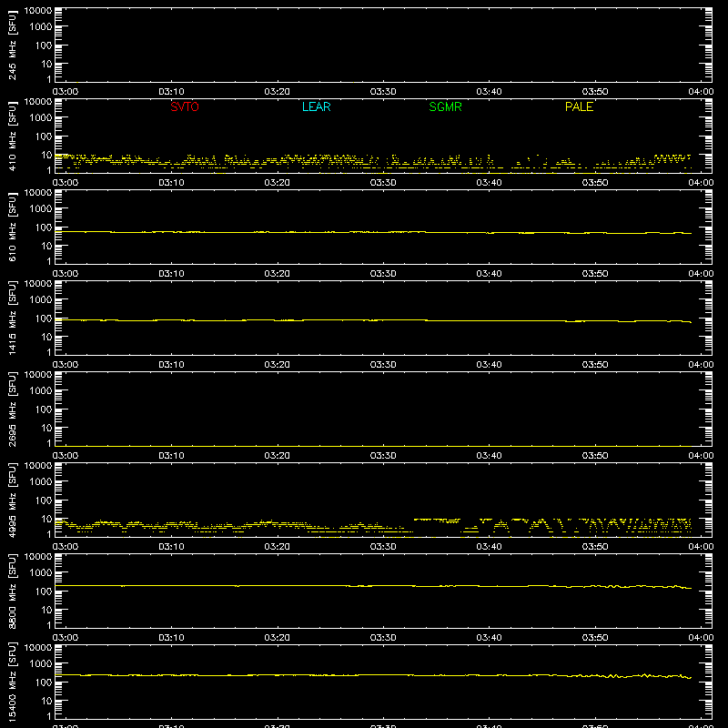Click the 8800 MHz [SFU] axis label

(x=12, y=591)
